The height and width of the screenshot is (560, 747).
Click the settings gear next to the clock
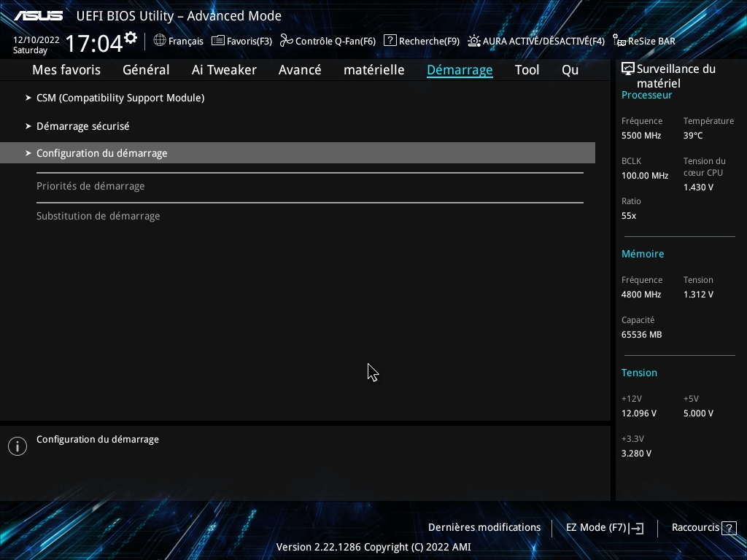pos(131,37)
